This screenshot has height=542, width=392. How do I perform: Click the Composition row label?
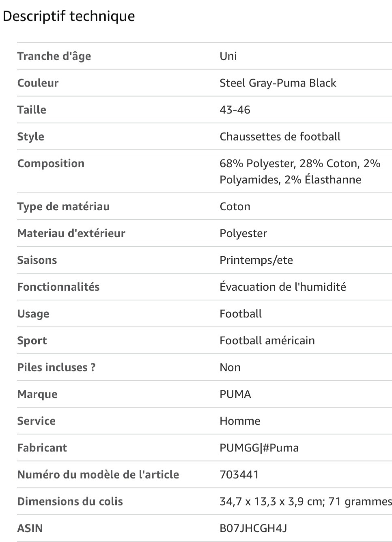pyautogui.click(x=51, y=163)
